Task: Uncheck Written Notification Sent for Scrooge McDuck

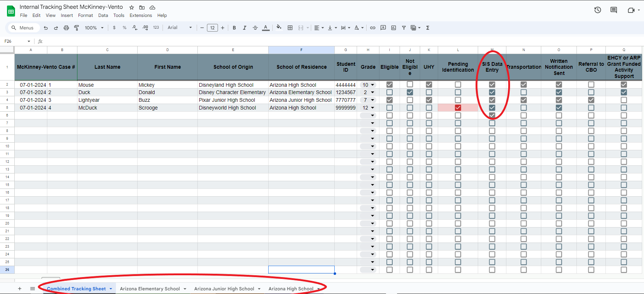Action: click(559, 108)
